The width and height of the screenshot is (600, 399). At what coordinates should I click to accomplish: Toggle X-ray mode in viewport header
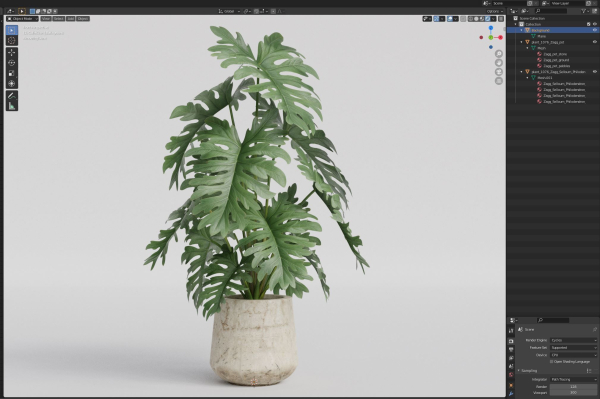coord(463,19)
